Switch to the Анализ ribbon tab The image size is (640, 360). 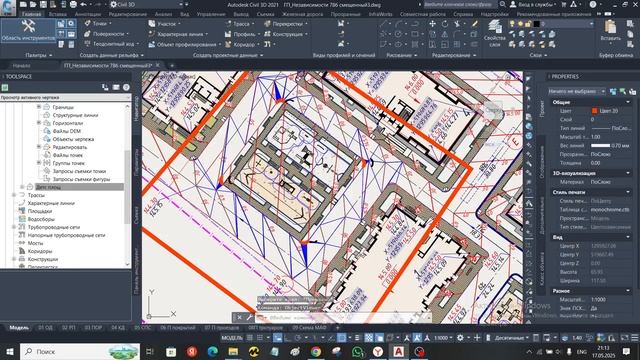163,14
